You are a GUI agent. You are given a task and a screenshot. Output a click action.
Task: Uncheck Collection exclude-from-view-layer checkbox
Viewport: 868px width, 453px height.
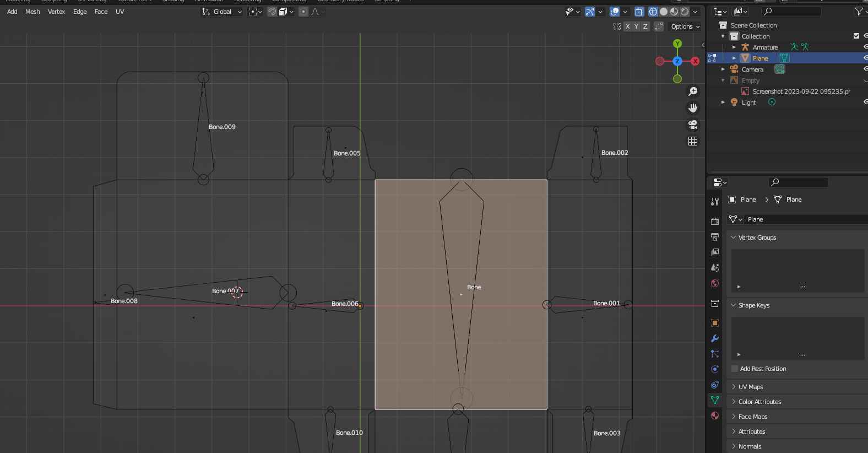(856, 36)
